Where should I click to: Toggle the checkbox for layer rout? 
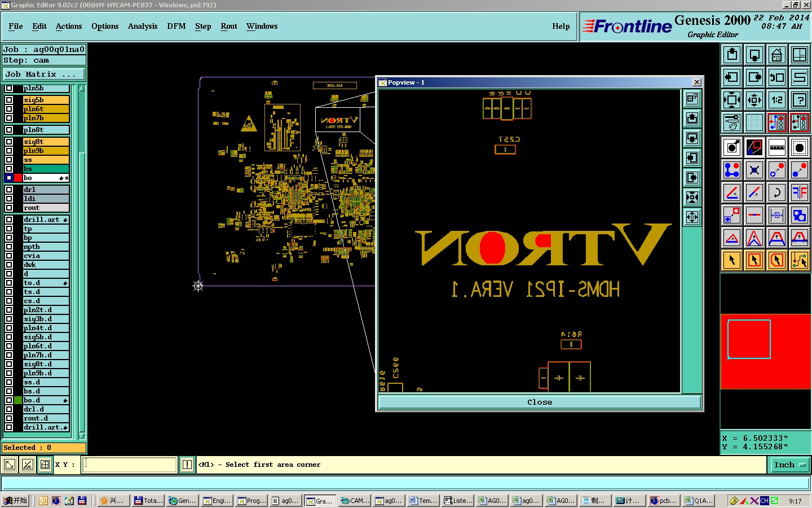[9, 208]
